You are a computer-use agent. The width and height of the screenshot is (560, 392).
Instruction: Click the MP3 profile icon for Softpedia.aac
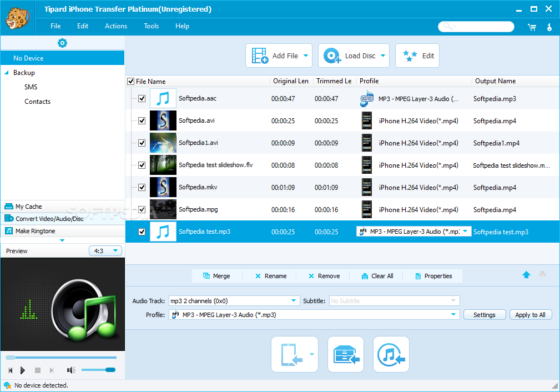click(367, 99)
